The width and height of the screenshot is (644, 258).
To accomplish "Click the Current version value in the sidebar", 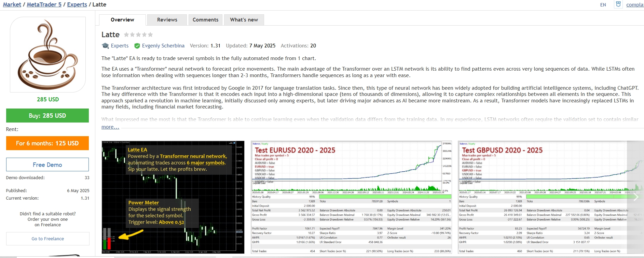I will click(85, 198).
